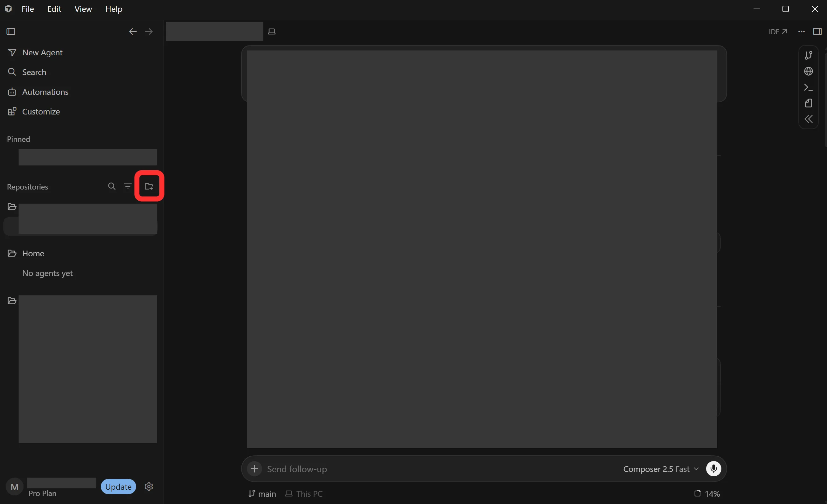Click the Cursor app logo
Screen dimensions: 827x504
tap(8, 9)
